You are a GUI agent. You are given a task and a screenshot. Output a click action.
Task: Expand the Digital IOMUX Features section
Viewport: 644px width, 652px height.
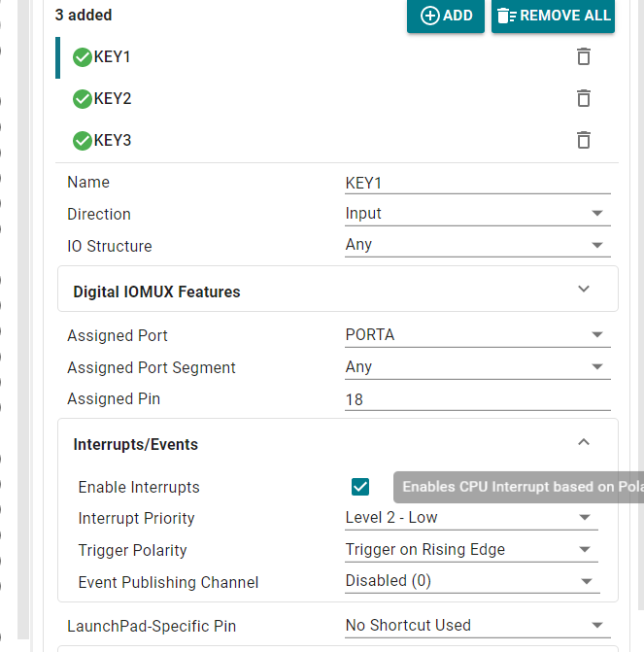point(338,289)
